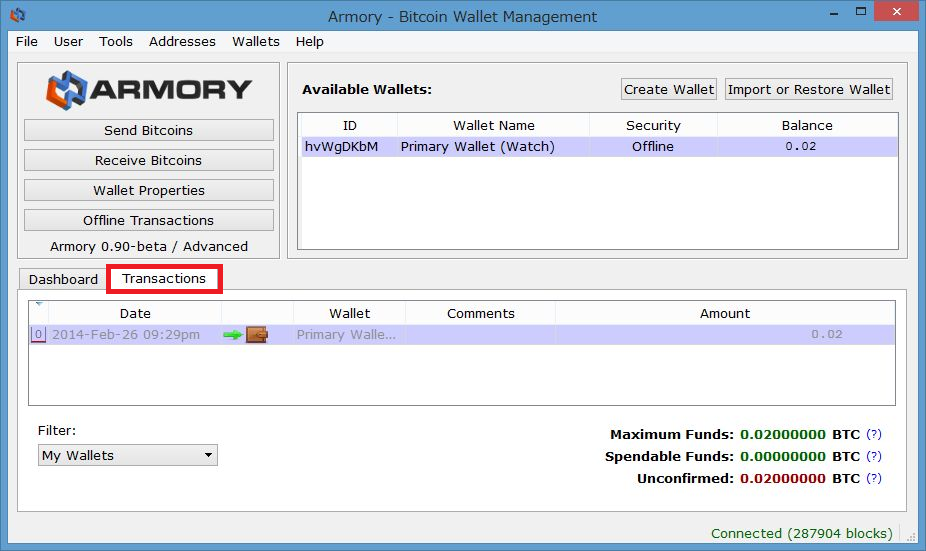Image resolution: width=926 pixels, height=551 pixels.
Task: Open the Maximum Funds help link
Action: [x=873, y=434]
